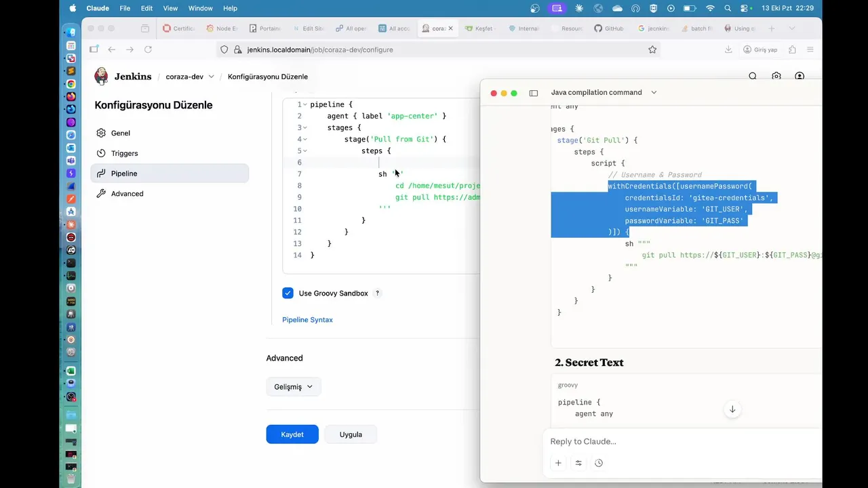
Task: Expand the coraza-dev breadcrumb dropdown
Action: 212,77
